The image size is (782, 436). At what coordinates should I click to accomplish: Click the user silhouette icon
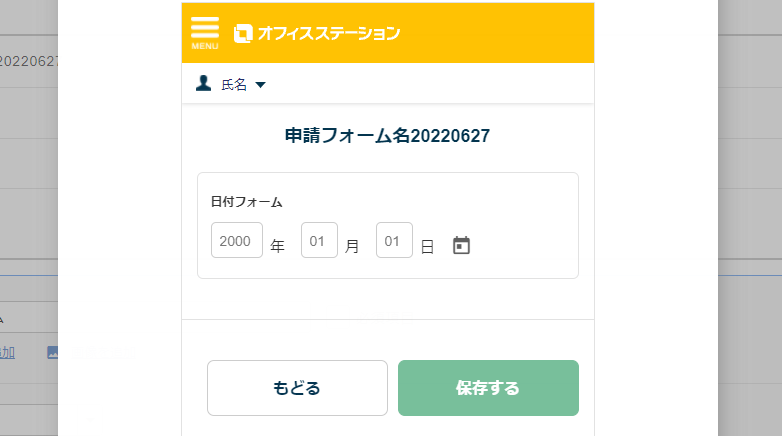[x=203, y=83]
